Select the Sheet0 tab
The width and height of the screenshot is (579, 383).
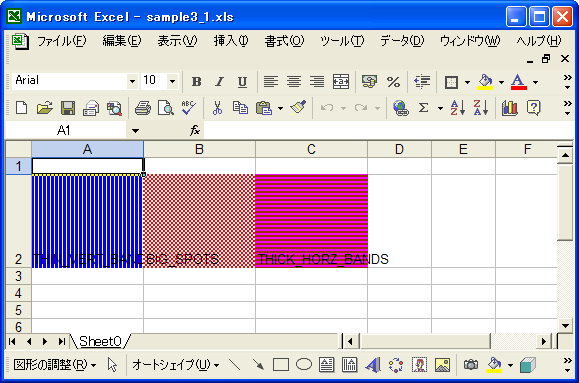click(100, 341)
